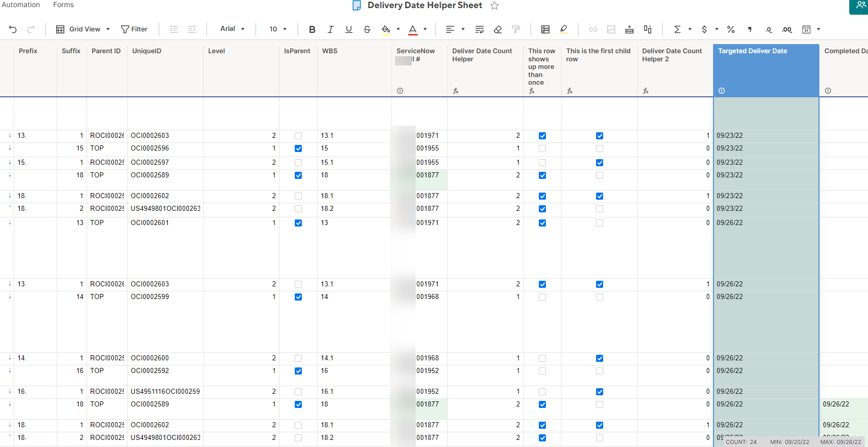Undo the last action

(x=13, y=29)
